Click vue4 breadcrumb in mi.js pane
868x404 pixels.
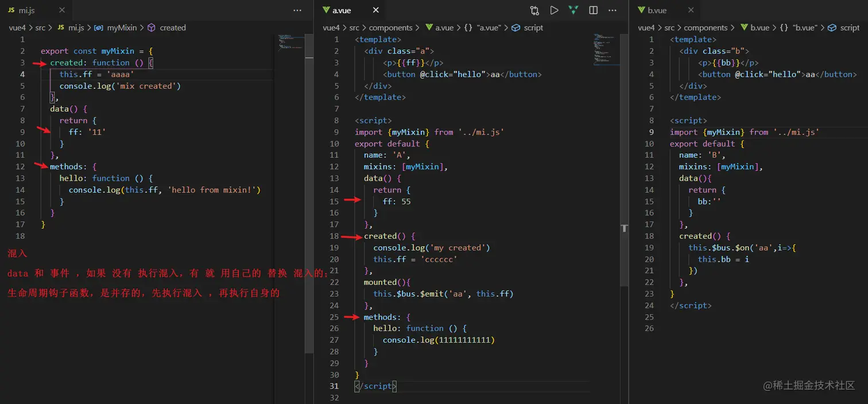18,28
